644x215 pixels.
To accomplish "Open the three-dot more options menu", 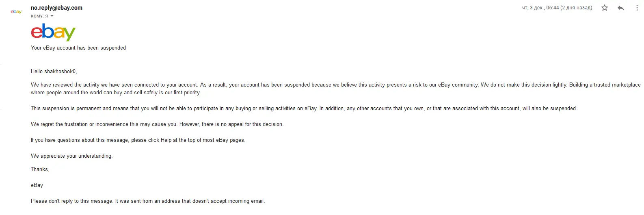I will (x=637, y=8).
